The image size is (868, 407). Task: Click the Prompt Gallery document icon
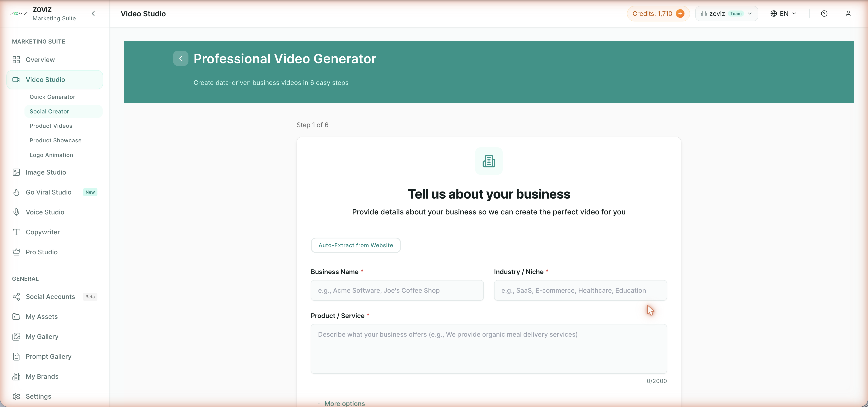pos(16,357)
